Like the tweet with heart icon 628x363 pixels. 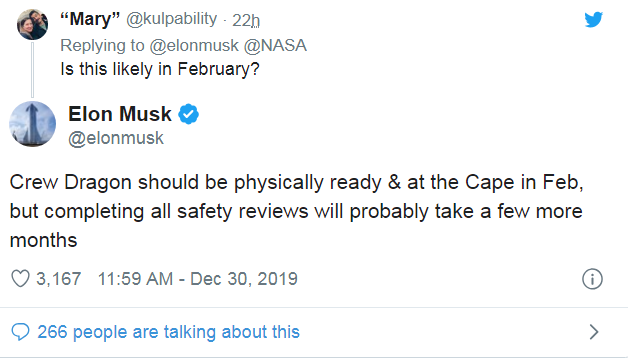point(20,278)
